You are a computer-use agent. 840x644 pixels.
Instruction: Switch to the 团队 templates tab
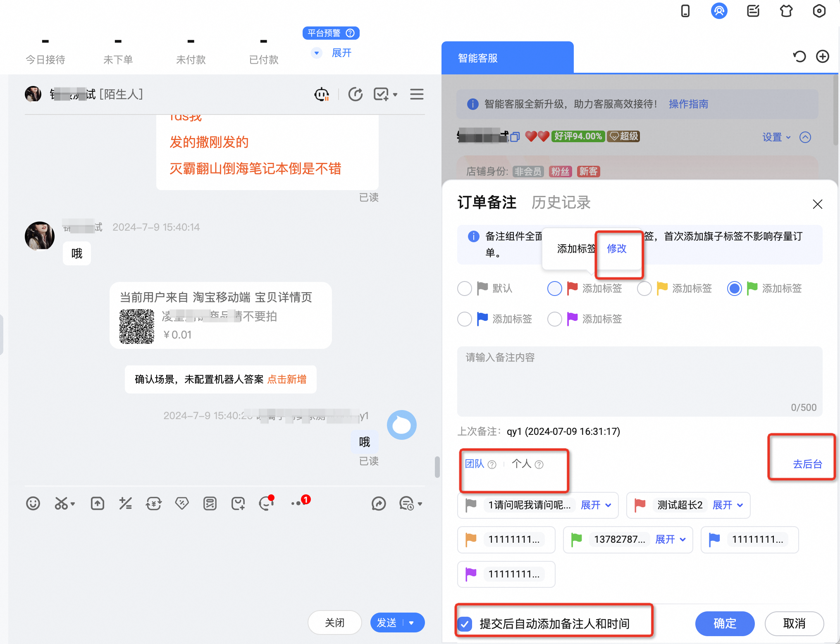point(475,464)
